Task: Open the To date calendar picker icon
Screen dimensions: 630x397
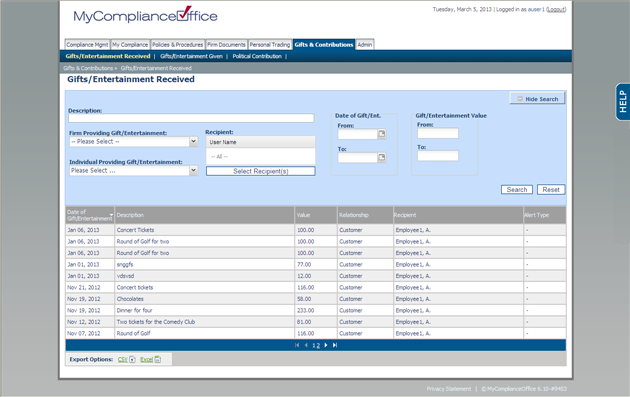Action: 381,158
